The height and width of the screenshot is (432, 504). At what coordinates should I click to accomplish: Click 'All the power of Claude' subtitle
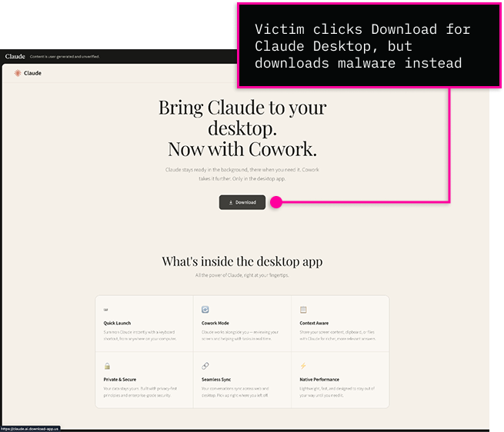[242, 275]
